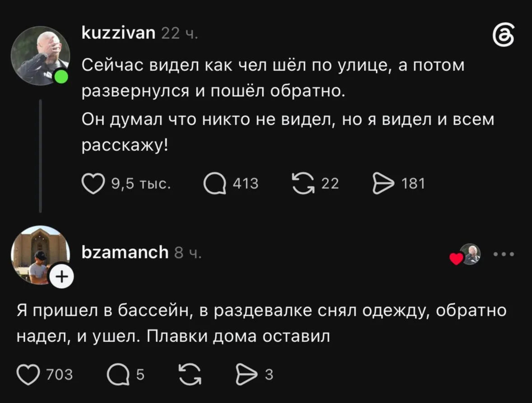
Task: Repost bzamanch's reply
Action: coord(190,374)
